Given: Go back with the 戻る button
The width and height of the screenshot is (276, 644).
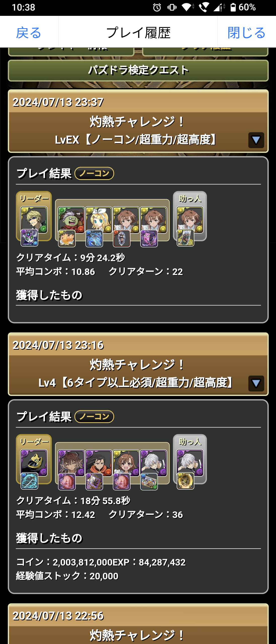Looking at the screenshot, I should click(x=29, y=33).
